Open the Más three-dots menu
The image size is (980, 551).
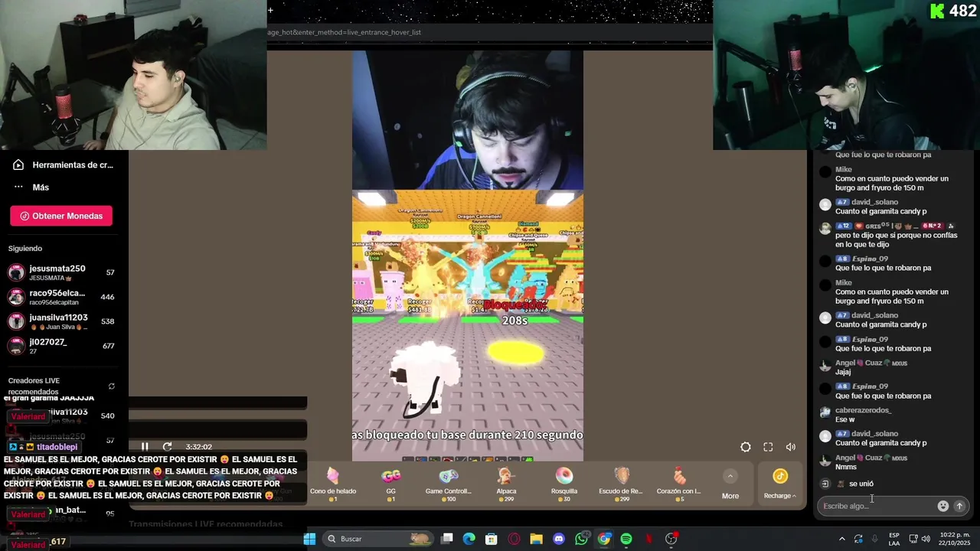point(31,187)
